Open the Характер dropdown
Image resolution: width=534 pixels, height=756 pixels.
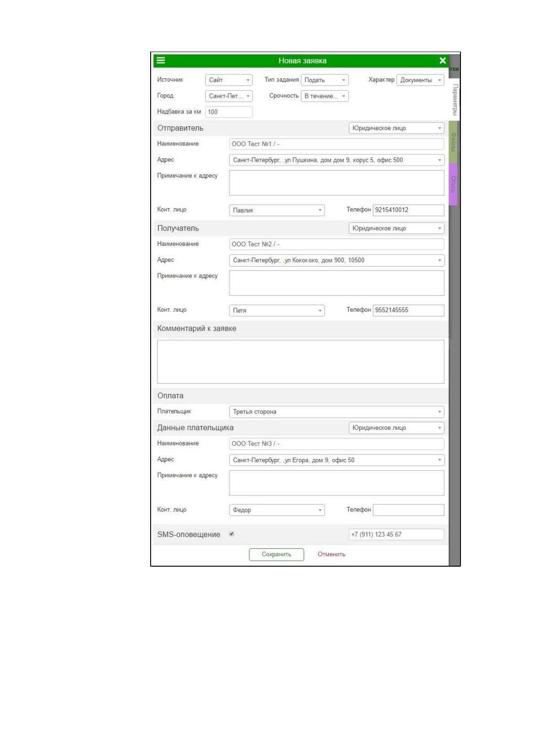coord(421,80)
